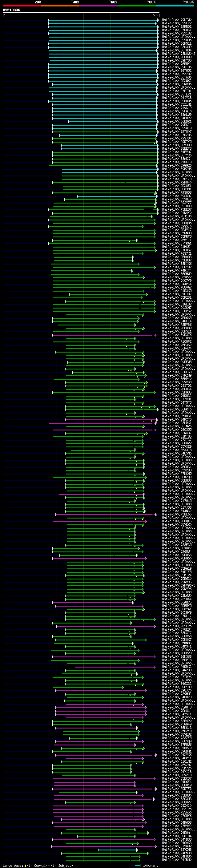Screen dimensions: 197x868
Task: Select the UniRef100_Q551J1 entry
Action: pos(176,240)
